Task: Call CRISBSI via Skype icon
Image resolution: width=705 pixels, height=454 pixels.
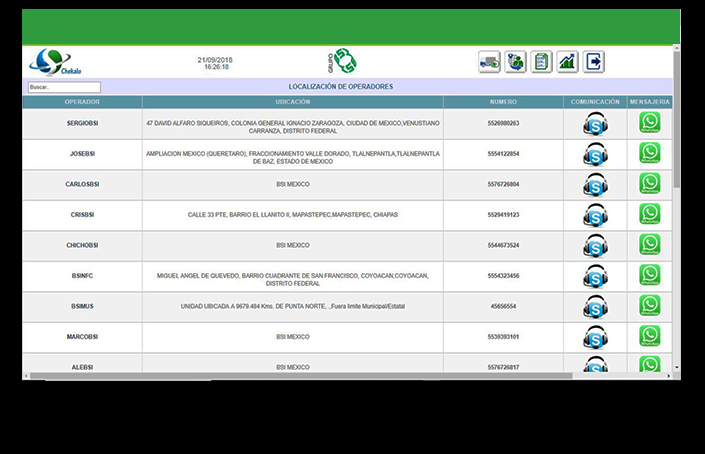Action: click(x=595, y=215)
